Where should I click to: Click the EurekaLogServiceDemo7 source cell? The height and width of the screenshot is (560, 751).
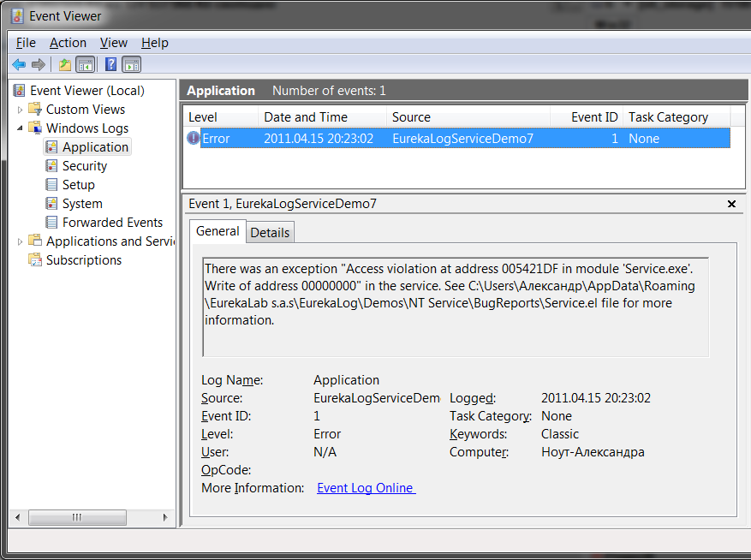point(462,139)
